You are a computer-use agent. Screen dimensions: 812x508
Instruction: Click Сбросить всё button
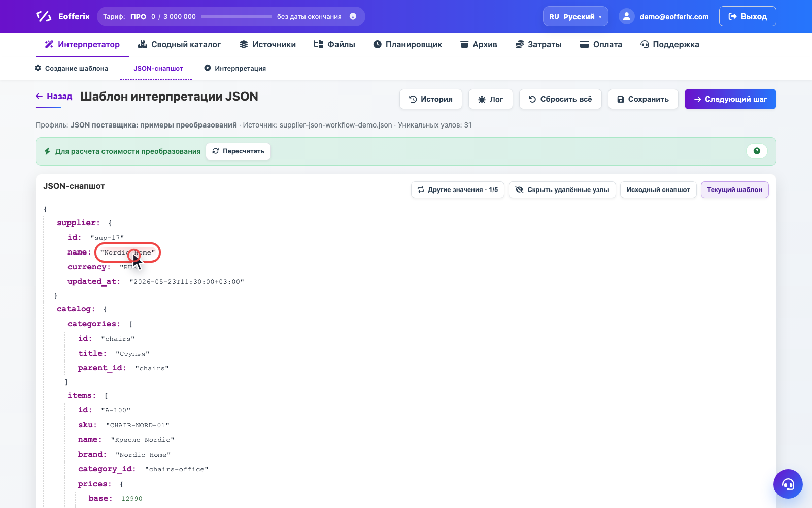(x=560, y=99)
